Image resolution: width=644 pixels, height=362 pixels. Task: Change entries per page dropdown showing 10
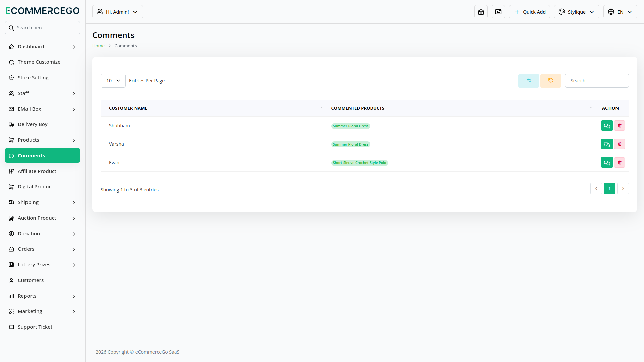click(x=113, y=81)
